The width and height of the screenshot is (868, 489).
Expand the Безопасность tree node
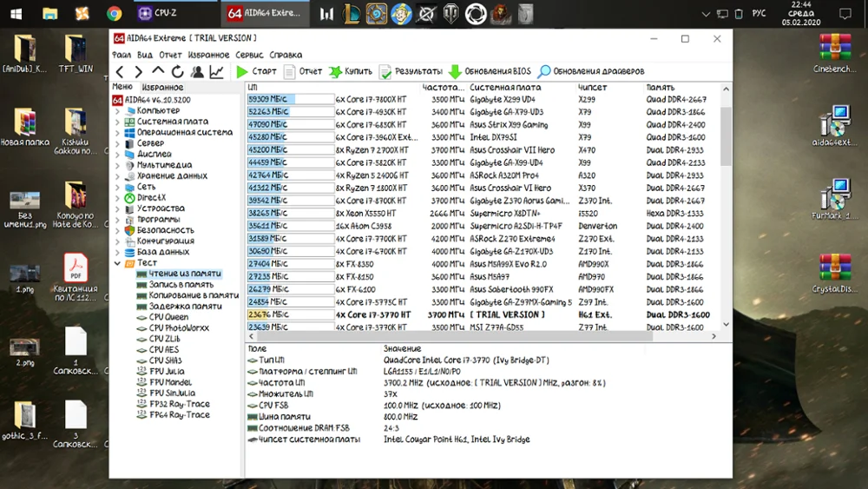coord(117,230)
